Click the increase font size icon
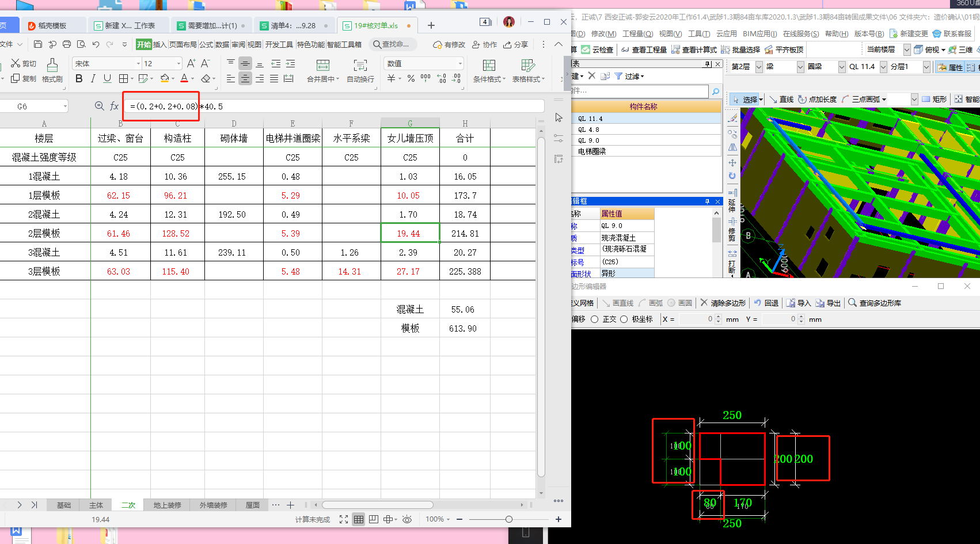 (x=191, y=63)
